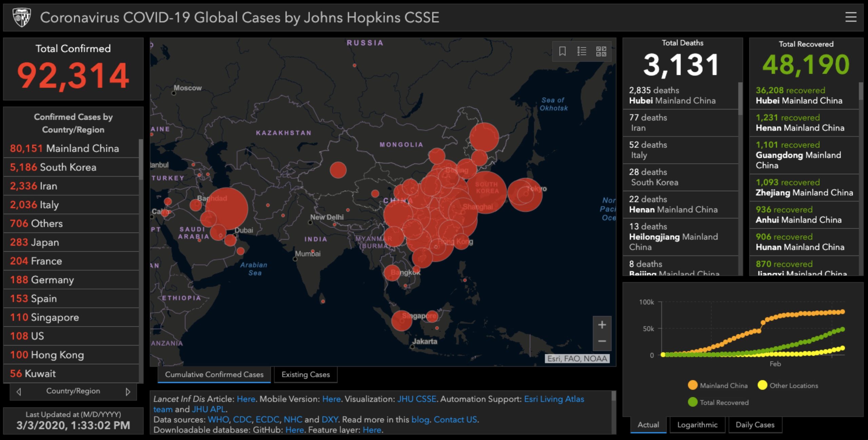The width and height of the screenshot is (868, 440).
Task: Show the map legend list icon
Action: (582, 51)
